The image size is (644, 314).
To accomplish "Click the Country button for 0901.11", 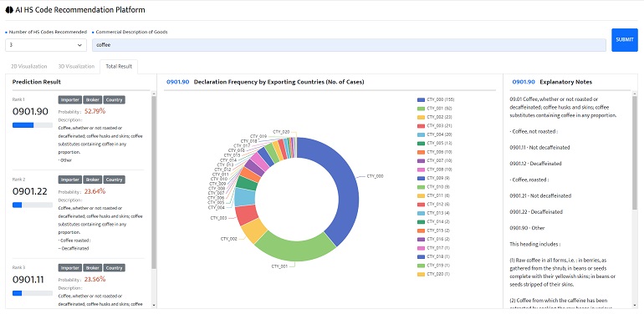I will [x=115, y=268].
